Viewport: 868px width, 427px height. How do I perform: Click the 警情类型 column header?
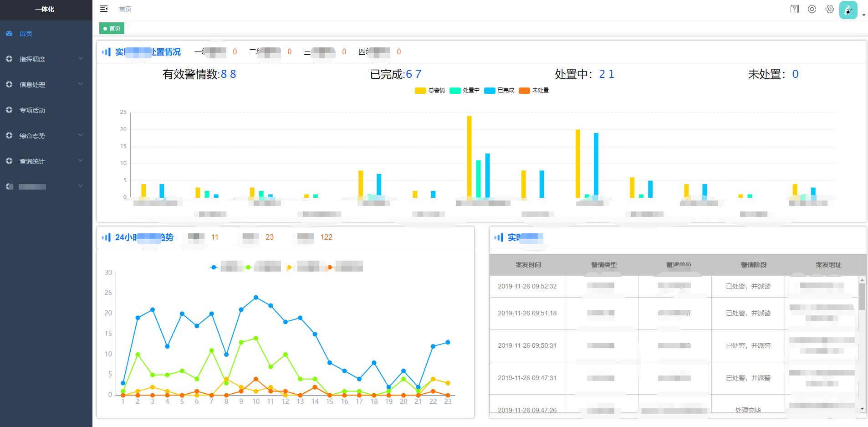(x=604, y=265)
